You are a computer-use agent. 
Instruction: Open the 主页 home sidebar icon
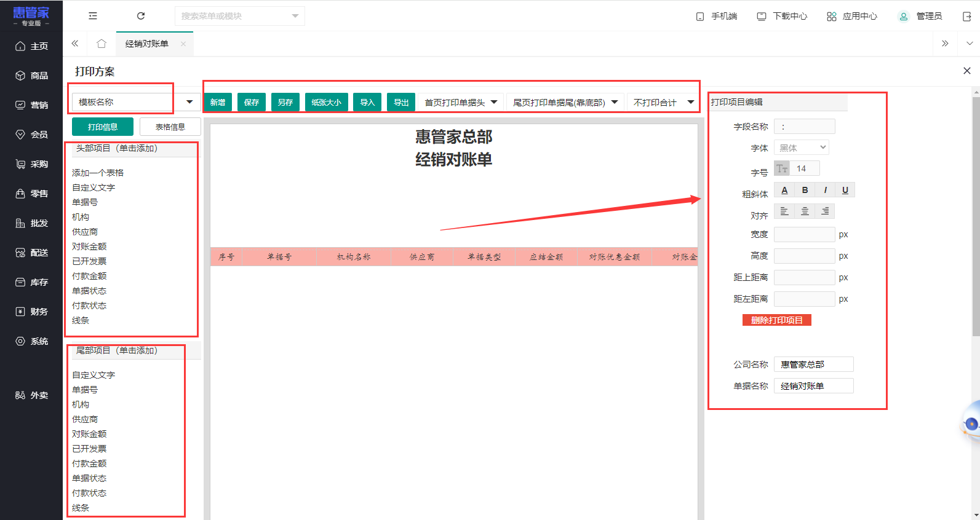click(x=31, y=46)
